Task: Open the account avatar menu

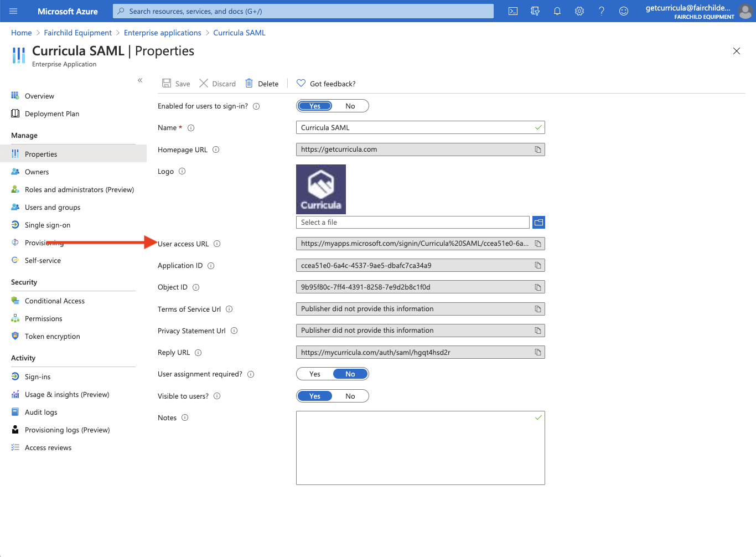Action: (745, 11)
